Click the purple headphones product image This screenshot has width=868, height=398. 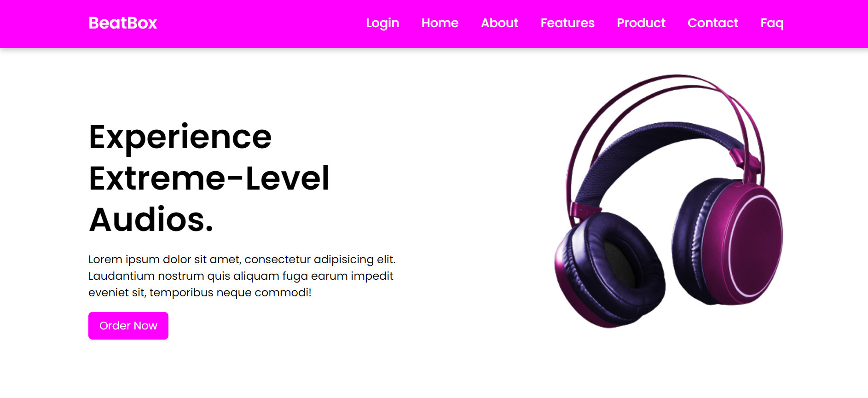pyautogui.click(x=668, y=201)
